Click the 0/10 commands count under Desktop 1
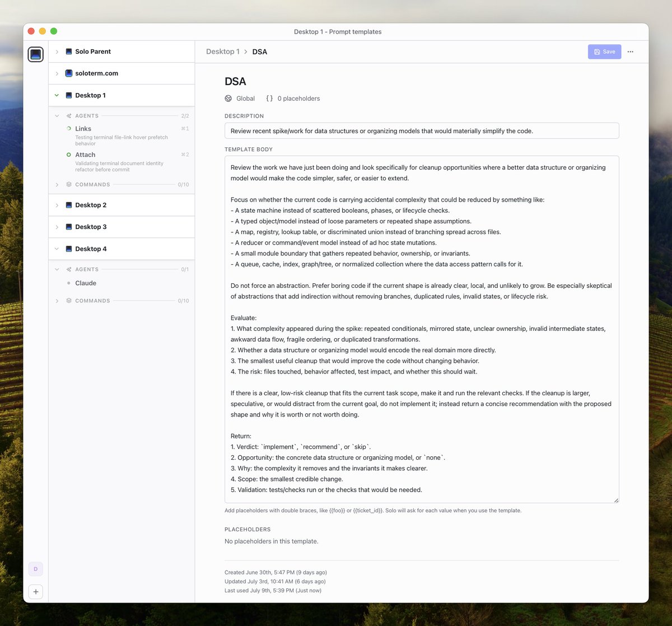 point(183,184)
